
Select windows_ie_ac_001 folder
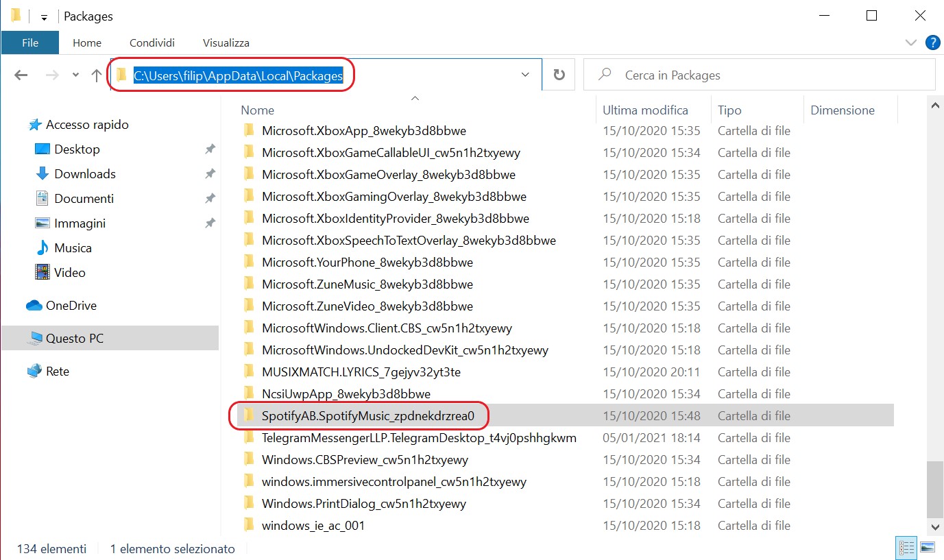(313, 526)
